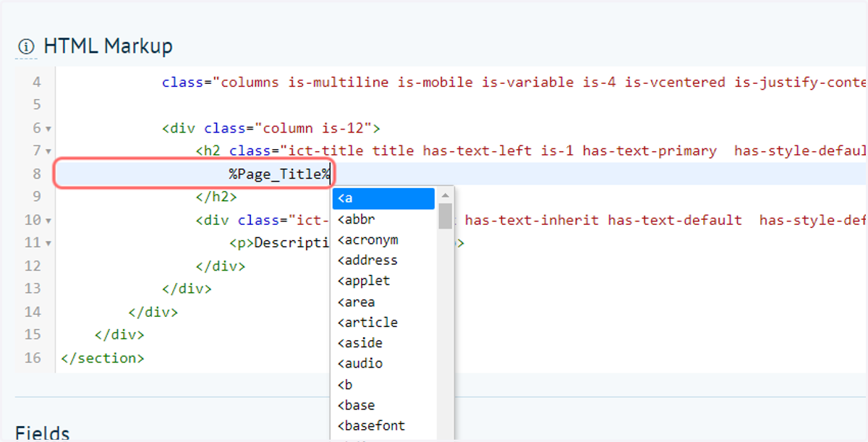Collapse the fold arrow on line 7
Image resolution: width=868 pixels, height=442 pixels.
[48, 152]
